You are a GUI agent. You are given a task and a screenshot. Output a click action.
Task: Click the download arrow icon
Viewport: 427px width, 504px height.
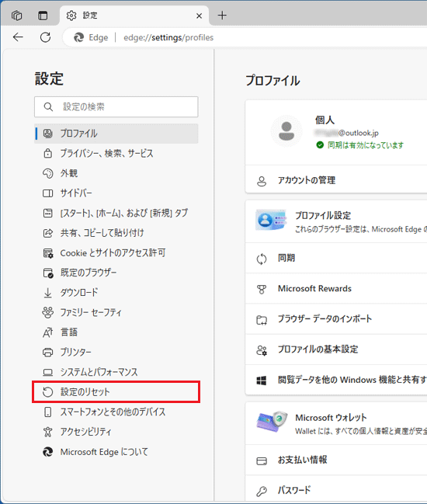click(x=48, y=293)
